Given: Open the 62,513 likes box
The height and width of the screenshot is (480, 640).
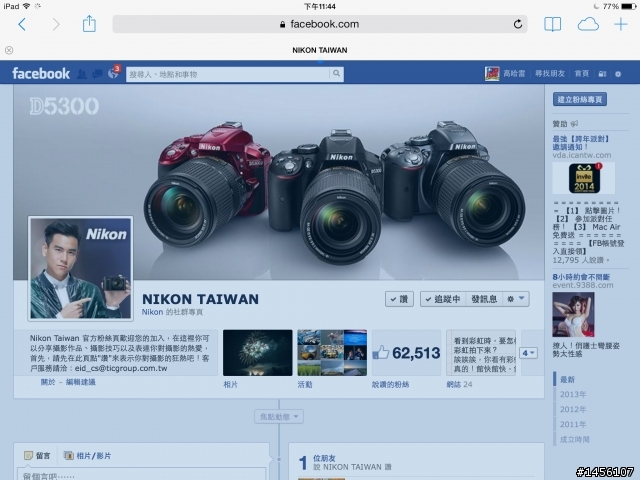Looking at the screenshot, I should 407,353.
